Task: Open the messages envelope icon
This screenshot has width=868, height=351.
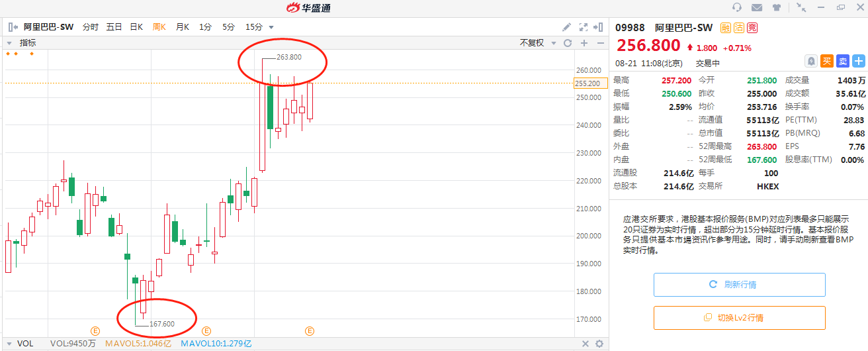Action: [757, 7]
